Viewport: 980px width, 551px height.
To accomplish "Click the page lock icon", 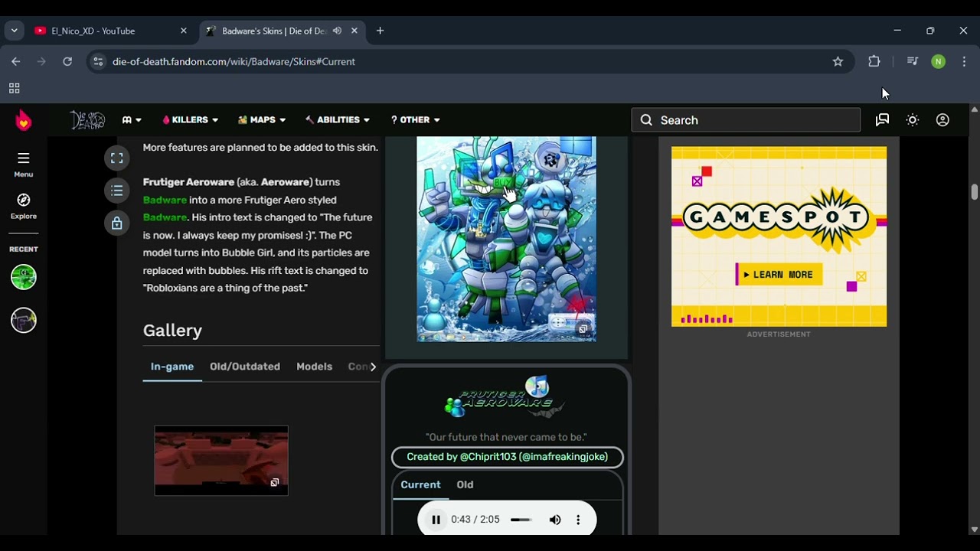I will 117,223.
